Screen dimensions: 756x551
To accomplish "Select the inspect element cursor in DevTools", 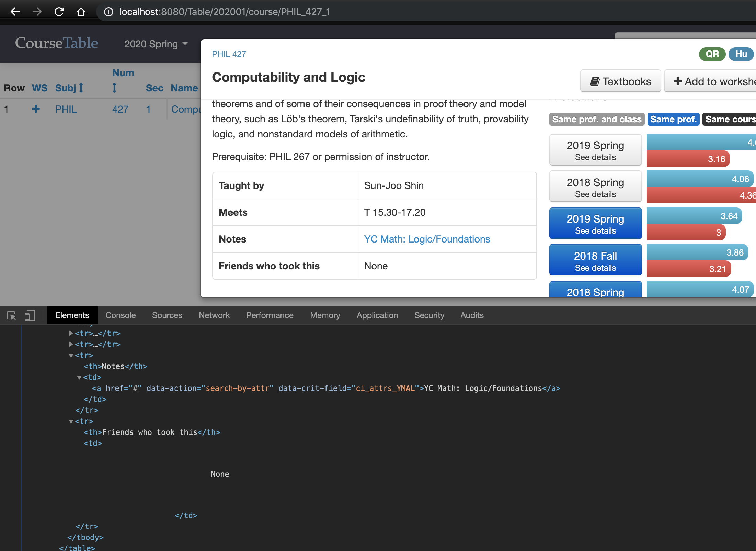I will click(x=11, y=315).
